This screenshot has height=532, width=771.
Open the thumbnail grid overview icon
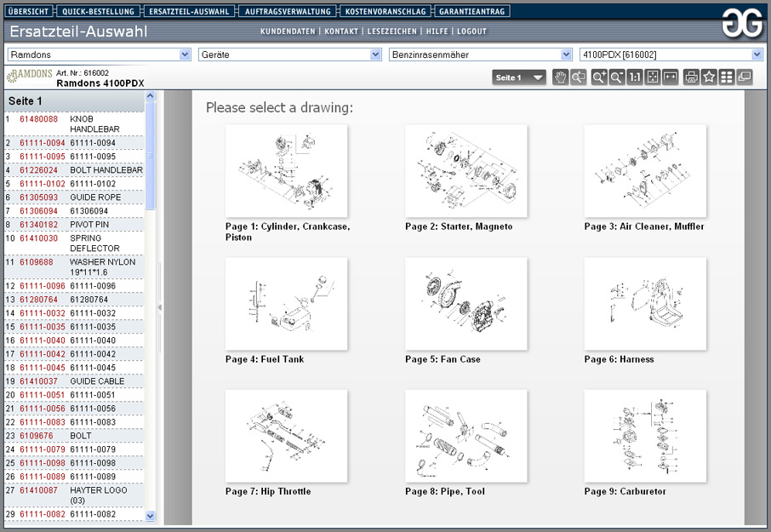point(727,77)
